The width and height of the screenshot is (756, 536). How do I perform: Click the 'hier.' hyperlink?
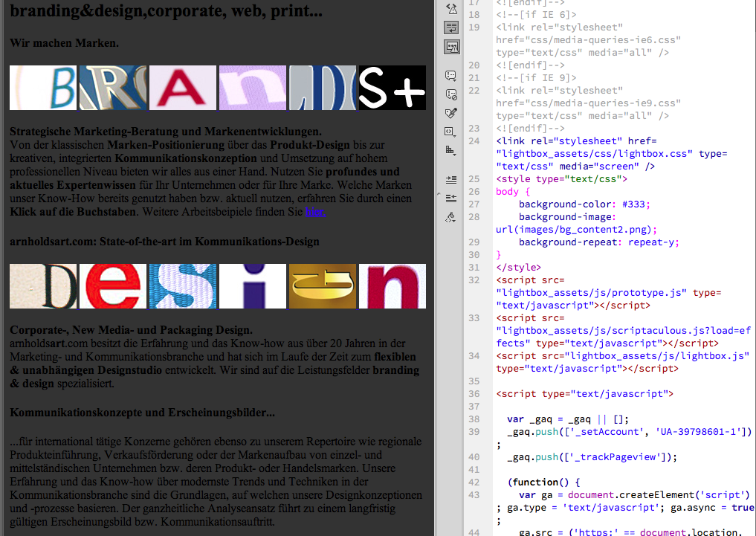pyautogui.click(x=315, y=212)
